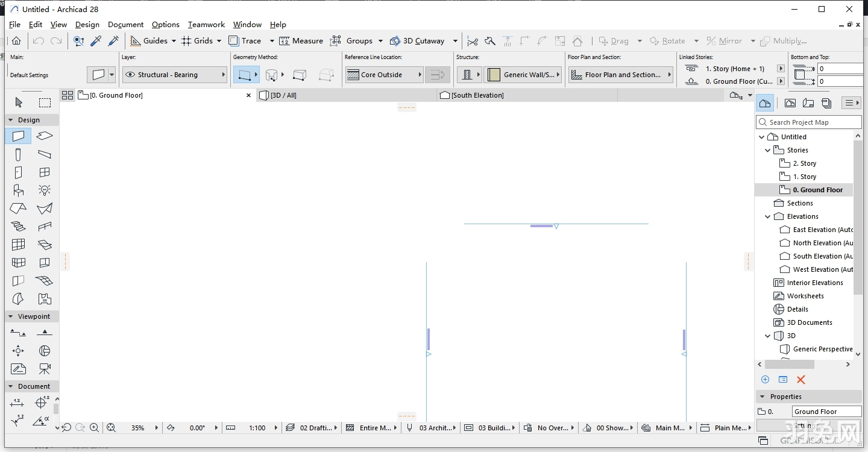868x452 pixels.
Task: Open the Teamwork menu
Action: click(206, 25)
